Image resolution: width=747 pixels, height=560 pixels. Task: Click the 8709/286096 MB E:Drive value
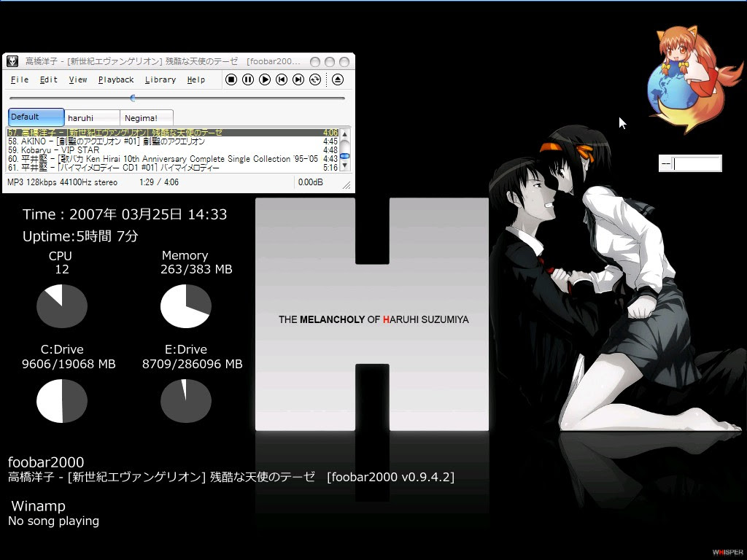192,365
